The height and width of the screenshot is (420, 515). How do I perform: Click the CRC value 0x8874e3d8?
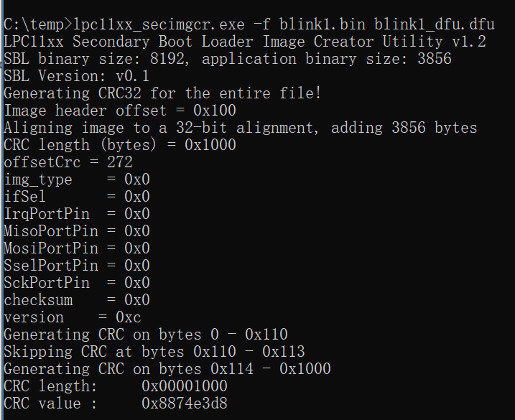[x=184, y=403]
